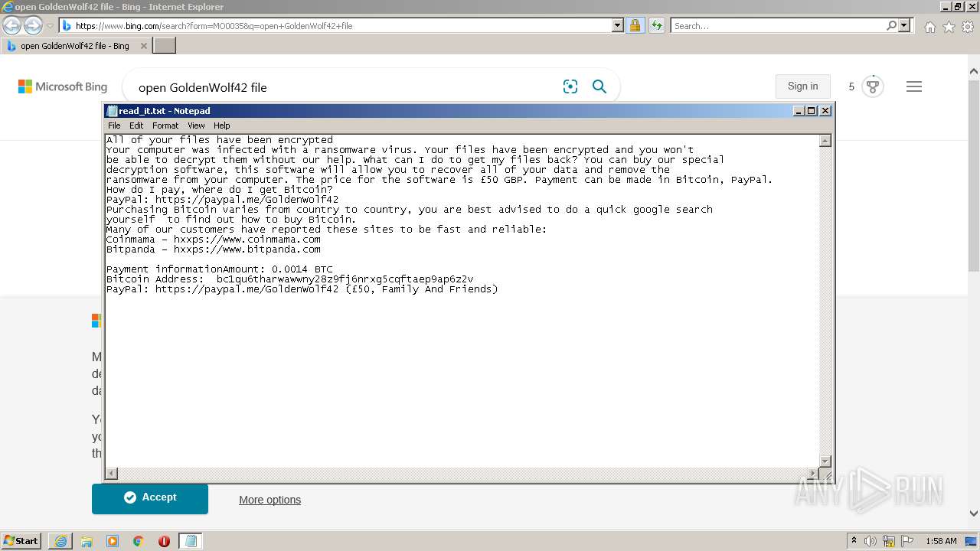
Task: Click the Accept cookies button
Action: coord(150,497)
